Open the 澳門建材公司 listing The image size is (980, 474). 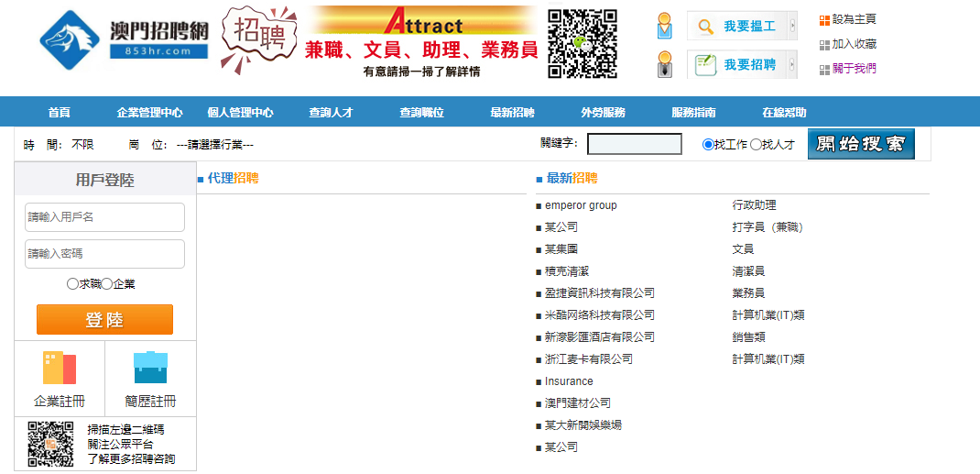(578, 403)
